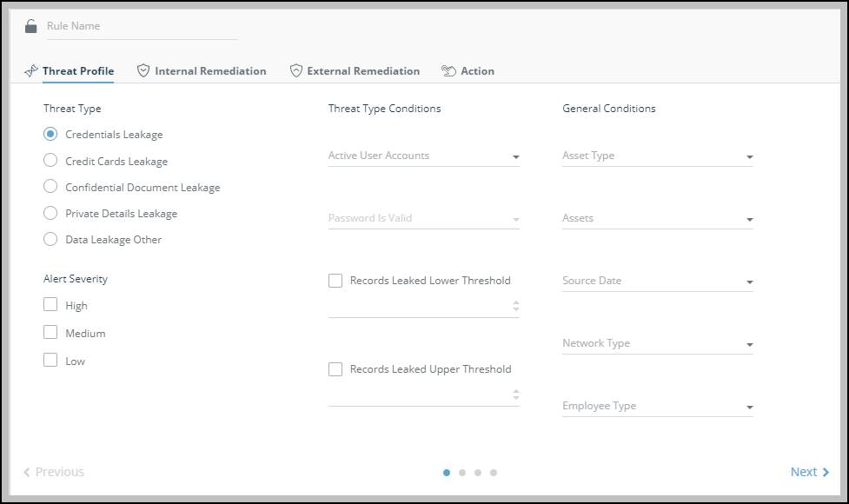This screenshot has height=504, width=849.
Task: Click the second pagination dot
Action: [x=462, y=473]
